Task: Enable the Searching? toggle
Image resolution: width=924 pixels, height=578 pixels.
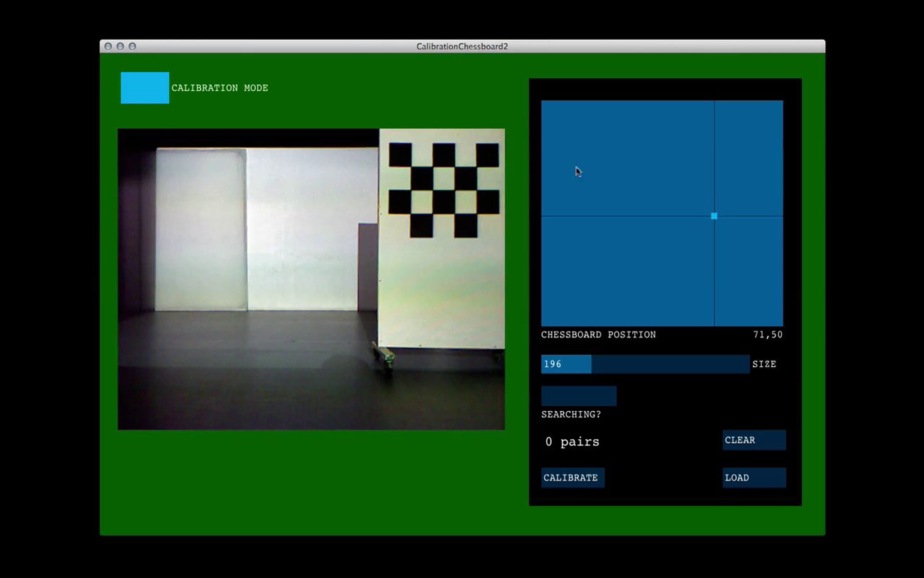Action: click(x=579, y=396)
